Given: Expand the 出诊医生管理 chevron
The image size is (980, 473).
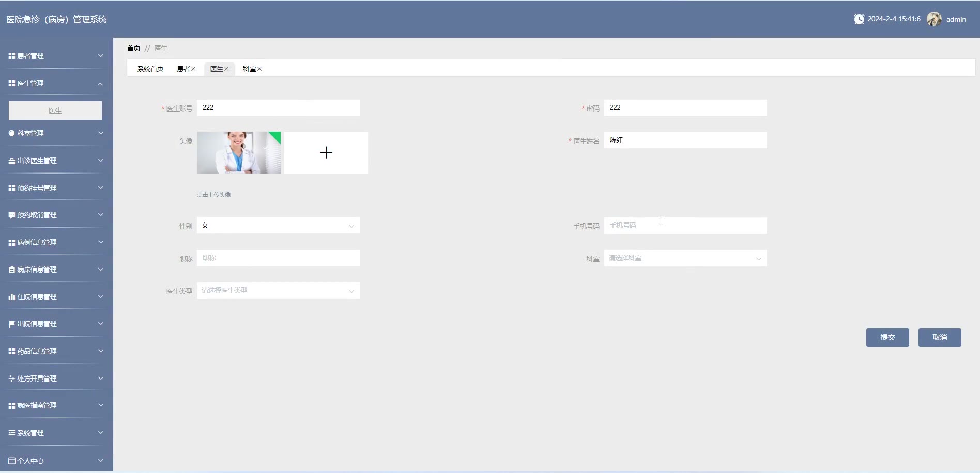Looking at the screenshot, I should [101, 161].
